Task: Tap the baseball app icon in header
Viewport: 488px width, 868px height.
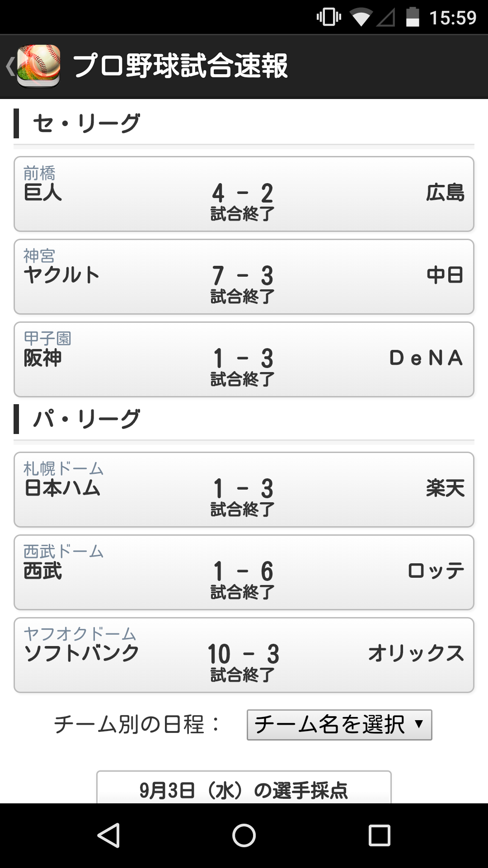Action: pyautogui.click(x=38, y=66)
